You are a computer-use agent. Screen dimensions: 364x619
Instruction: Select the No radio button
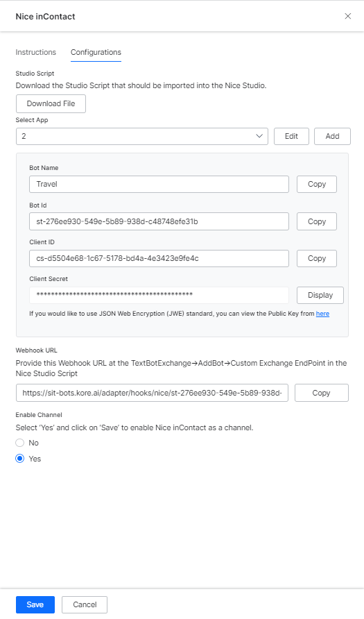click(x=19, y=443)
